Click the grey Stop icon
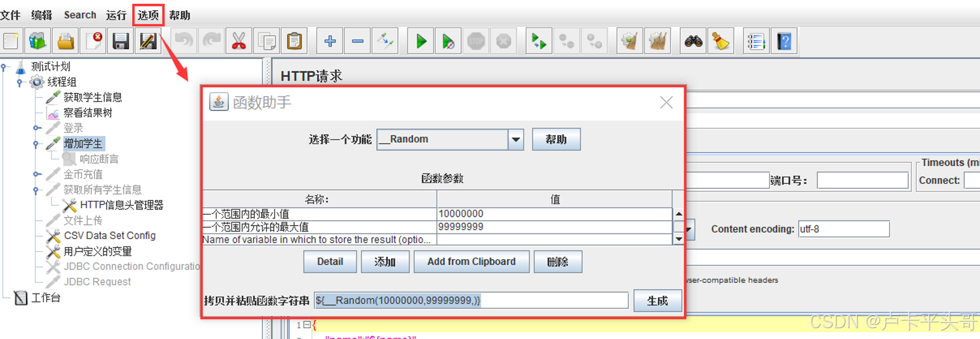980x339 pixels. [x=476, y=41]
